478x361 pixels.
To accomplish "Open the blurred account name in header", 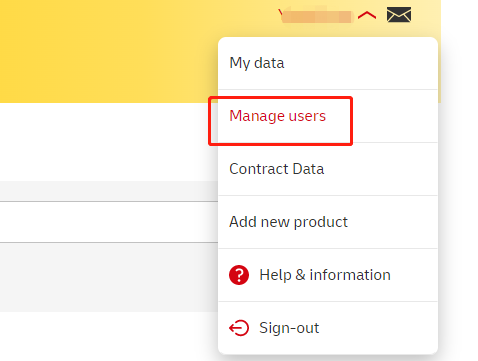I will [315, 16].
